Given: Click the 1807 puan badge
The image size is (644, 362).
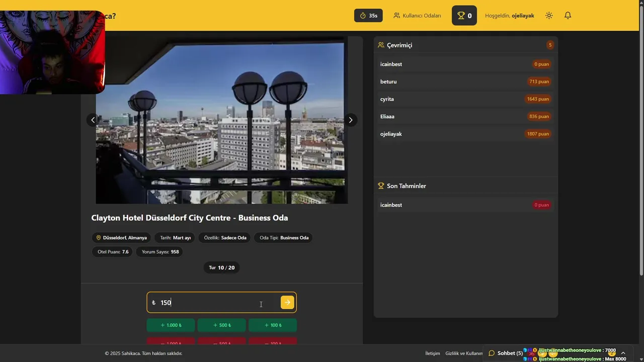Looking at the screenshot, I should [x=538, y=134].
